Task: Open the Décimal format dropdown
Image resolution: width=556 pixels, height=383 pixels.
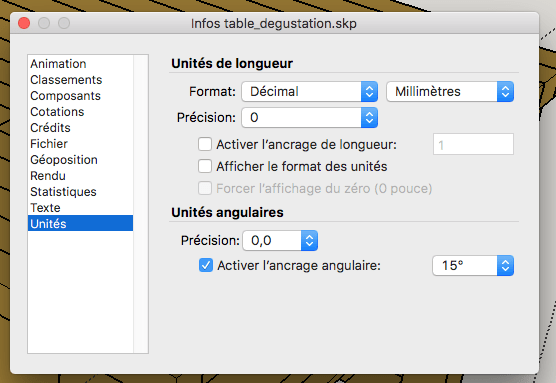Action: [x=310, y=91]
